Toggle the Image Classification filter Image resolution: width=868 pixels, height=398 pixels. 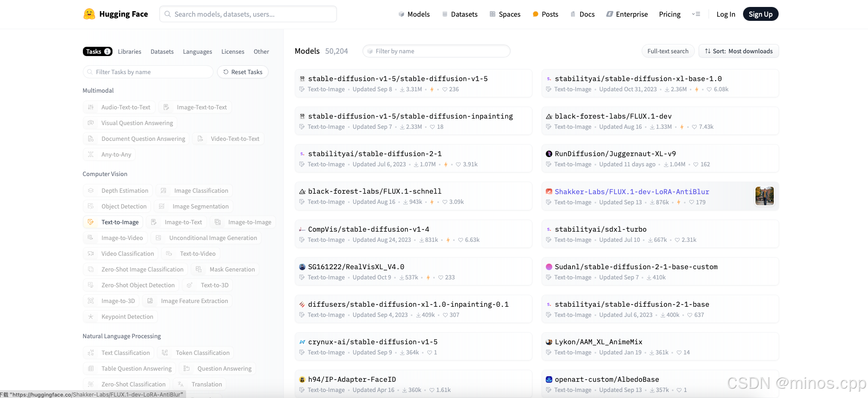194,190
